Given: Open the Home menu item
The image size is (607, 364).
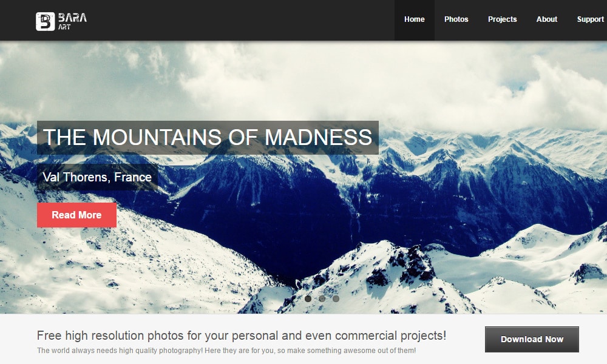Looking at the screenshot, I should pyautogui.click(x=414, y=20).
